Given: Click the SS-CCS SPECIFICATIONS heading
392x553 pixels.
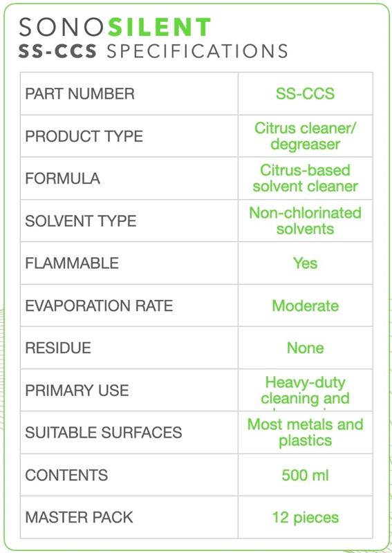Looking at the screenshot, I should tap(153, 51).
